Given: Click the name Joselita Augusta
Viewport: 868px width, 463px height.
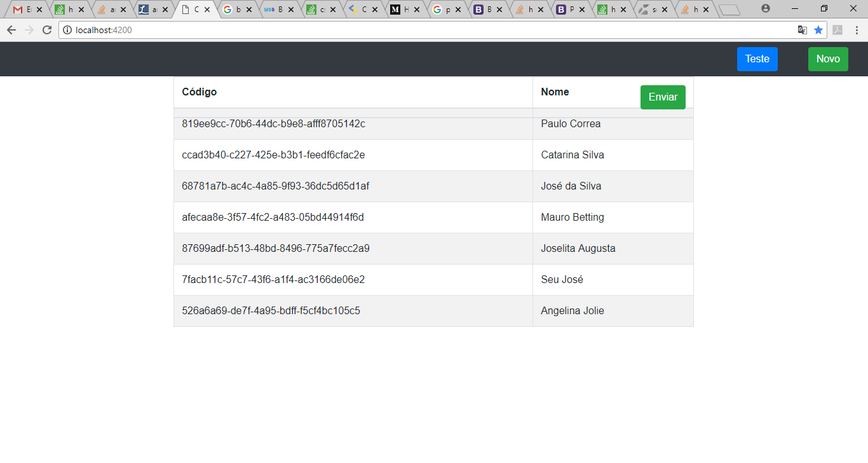Looking at the screenshot, I should pos(578,249).
